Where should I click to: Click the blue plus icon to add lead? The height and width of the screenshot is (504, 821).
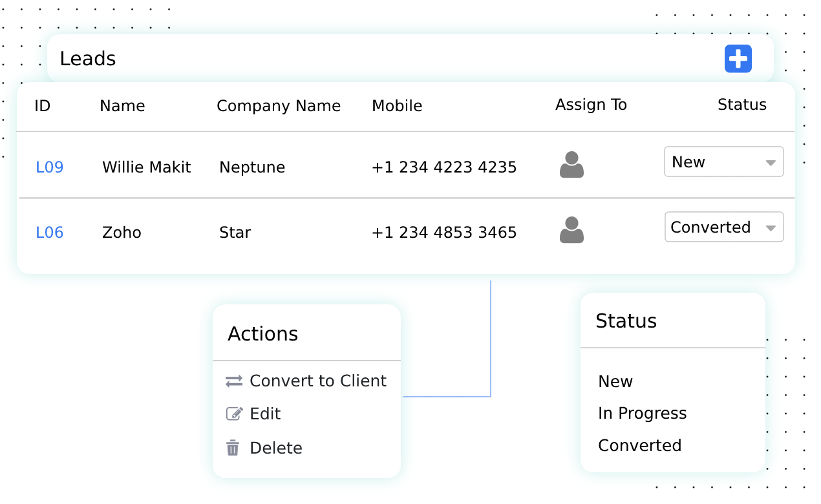[x=738, y=59]
